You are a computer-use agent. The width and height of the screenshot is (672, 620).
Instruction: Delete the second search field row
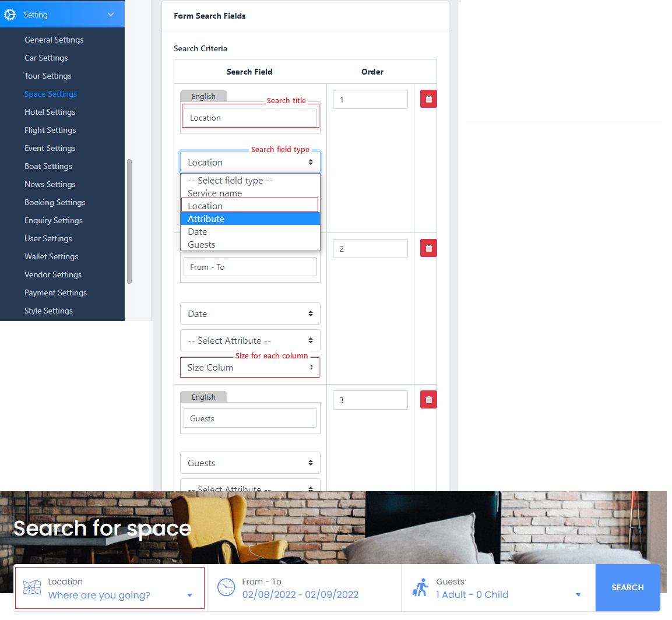coord(428,248)
